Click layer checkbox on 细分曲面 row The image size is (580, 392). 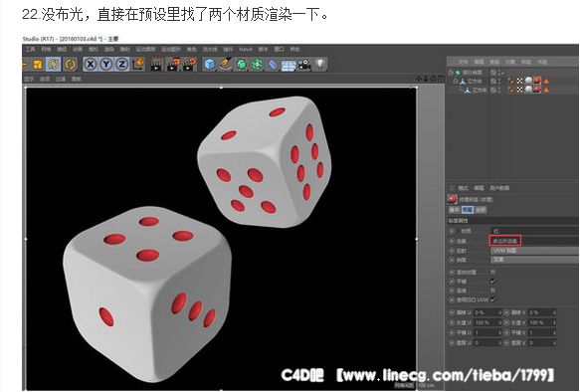pos(493,72)
